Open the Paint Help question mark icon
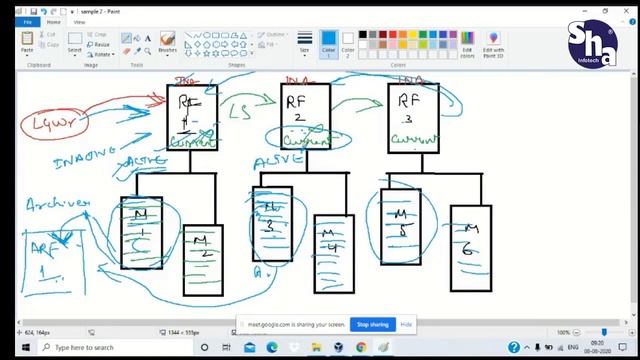640x360 pixels. (633, 22)
